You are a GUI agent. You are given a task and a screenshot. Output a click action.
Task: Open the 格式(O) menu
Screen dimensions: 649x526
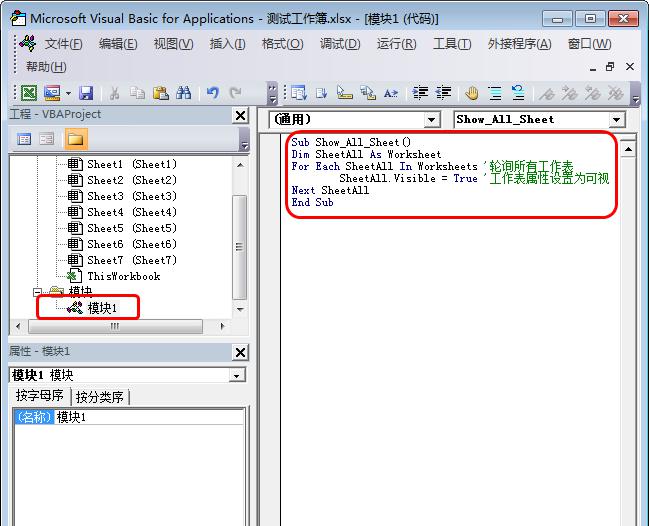coord(282,43)
